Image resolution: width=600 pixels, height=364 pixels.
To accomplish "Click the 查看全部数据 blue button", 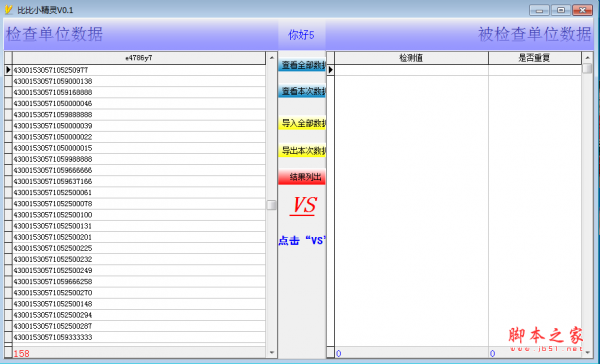I will pyautogui.click(x=302, y=65).
